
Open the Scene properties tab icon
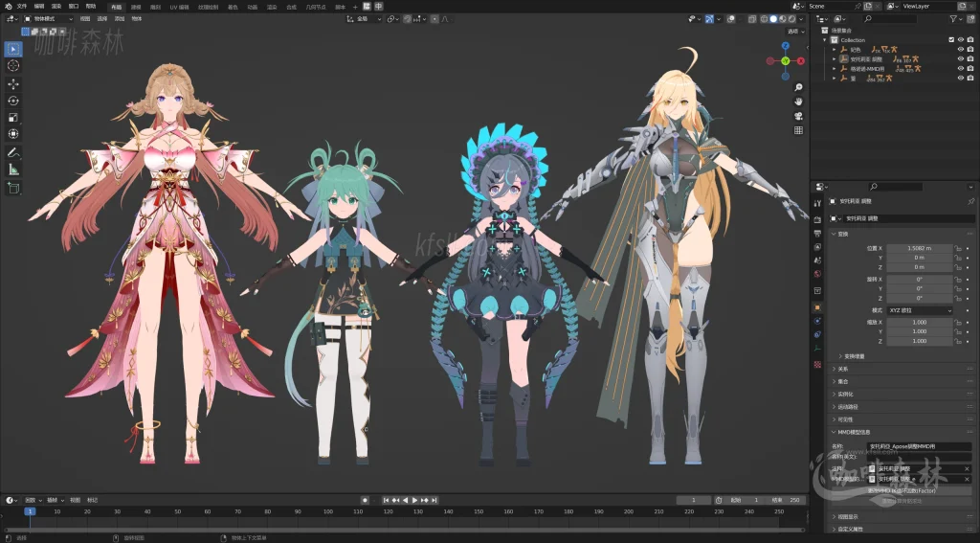coord(817,260)
